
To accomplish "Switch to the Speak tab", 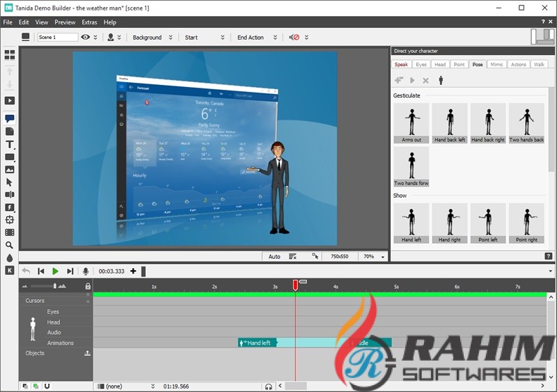I will point(401,64).
